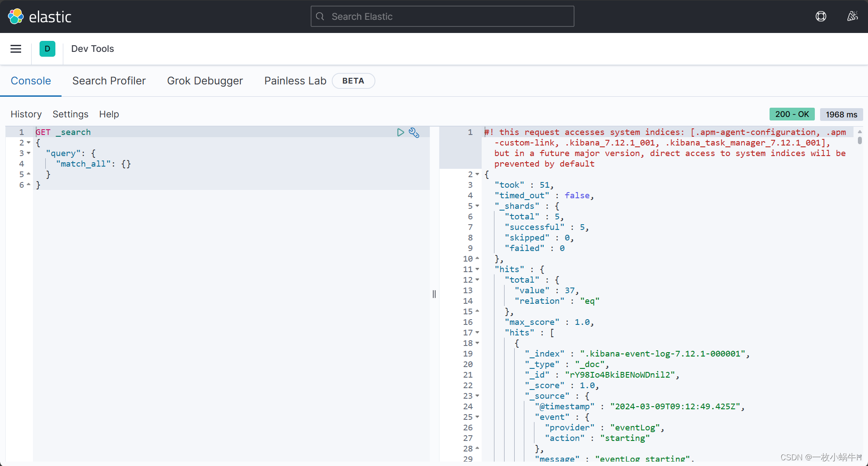Click the magnifier icon in Search Elastic
The image size is (868, 466).
coord(320,16)
